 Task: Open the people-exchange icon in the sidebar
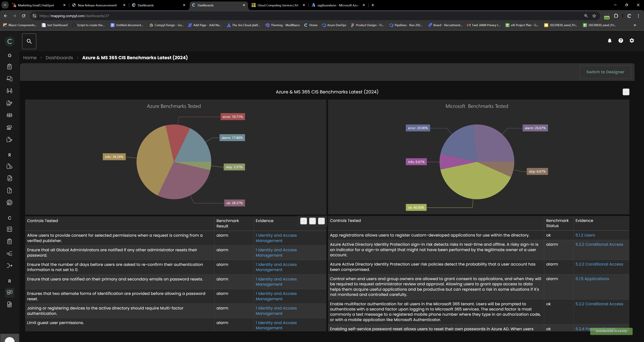coord(10,91)
